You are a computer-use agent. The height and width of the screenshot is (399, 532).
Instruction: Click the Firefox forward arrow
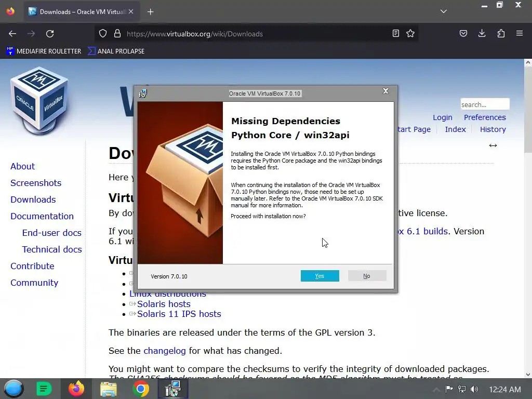31,34
